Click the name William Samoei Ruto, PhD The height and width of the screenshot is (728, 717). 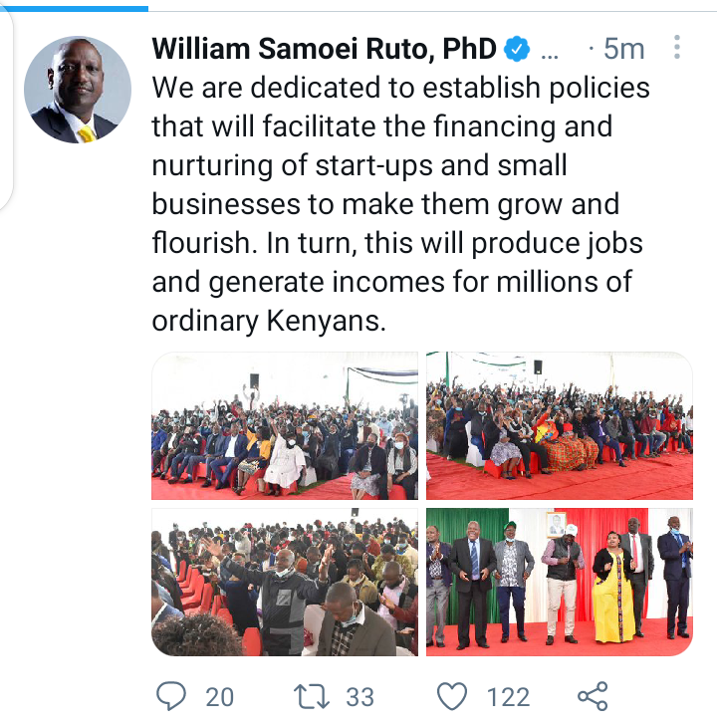[x=324, y=49]
